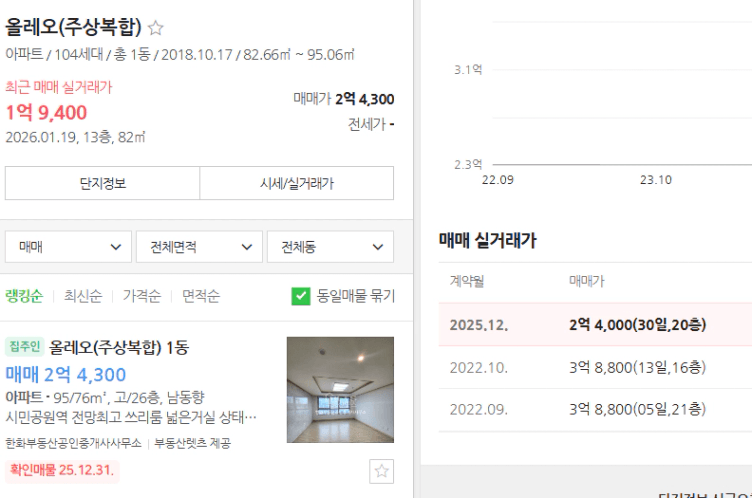Toggle the 동일매물 묶기 checkbox
Image resolution: width=752 pixels, height=498 pixels.
(x=301, y=296)
